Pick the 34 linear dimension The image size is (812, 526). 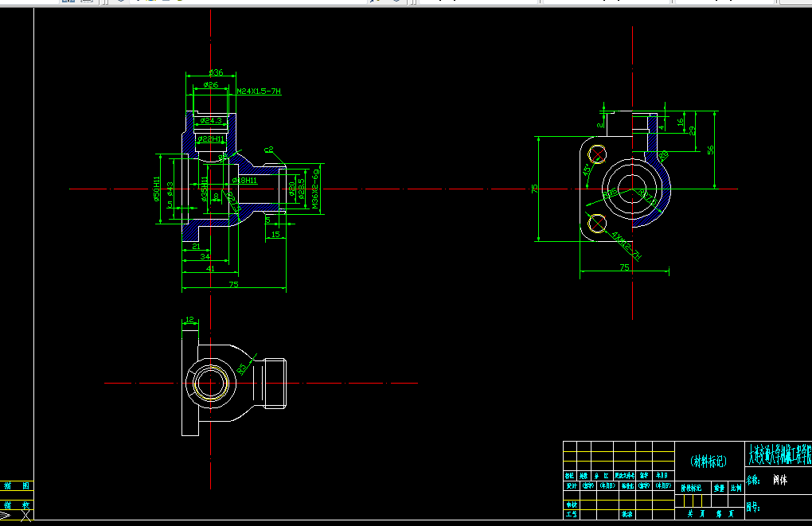pyautogui.click(x=205, y=256)
